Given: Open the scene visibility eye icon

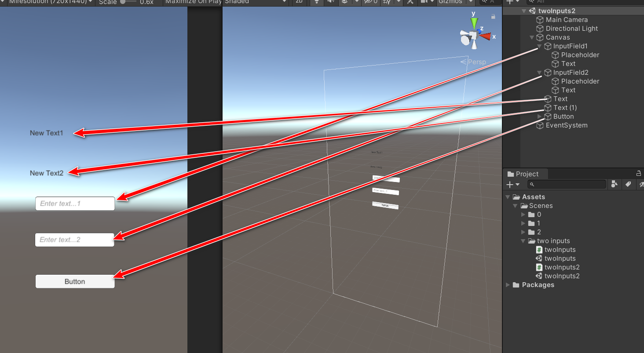Looking at the screenshot, I should tap(368, 2).
